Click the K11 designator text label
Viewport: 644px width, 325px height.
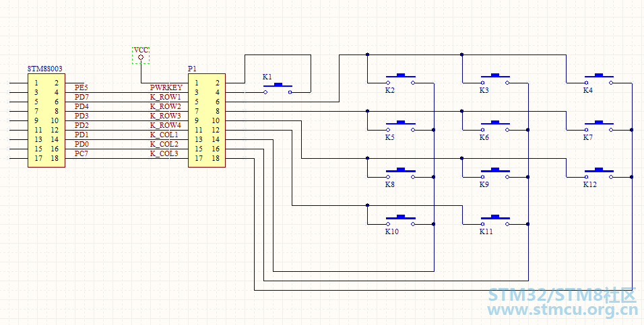(486, 232)
